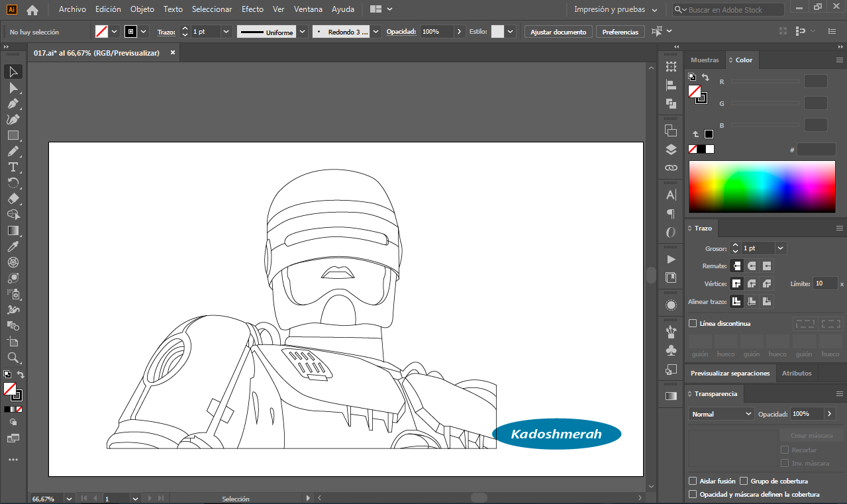Switch to the Muestras tab

(705, 60)
